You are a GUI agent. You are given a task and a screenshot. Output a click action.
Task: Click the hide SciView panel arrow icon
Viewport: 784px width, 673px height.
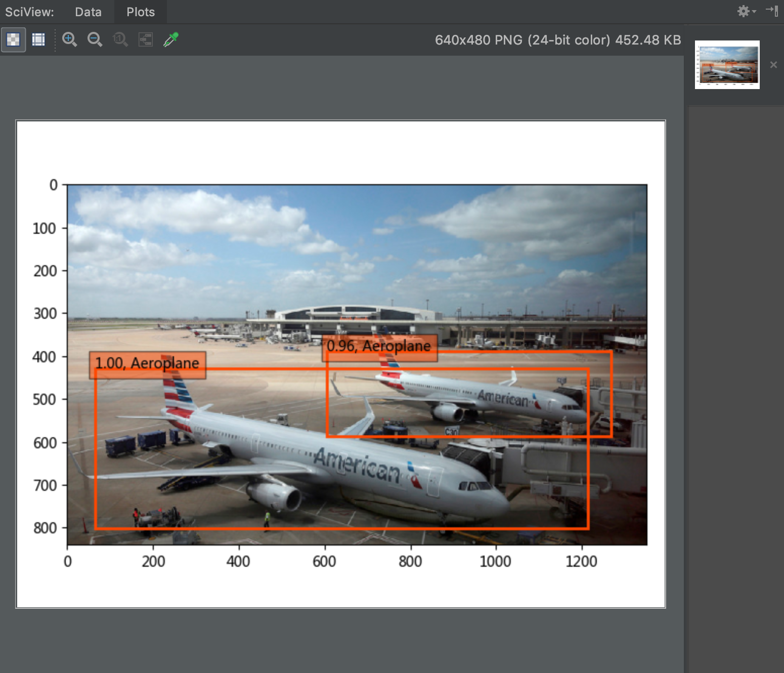(x=772, y=11)
